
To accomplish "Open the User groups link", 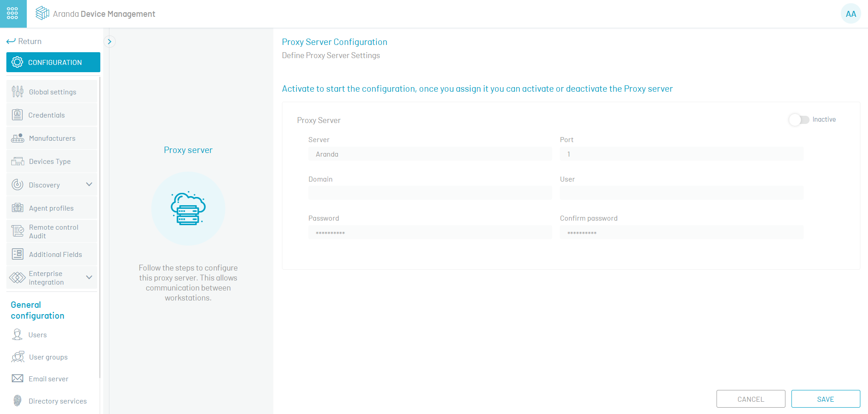I will pyautogui.click(x=49, y=357).
